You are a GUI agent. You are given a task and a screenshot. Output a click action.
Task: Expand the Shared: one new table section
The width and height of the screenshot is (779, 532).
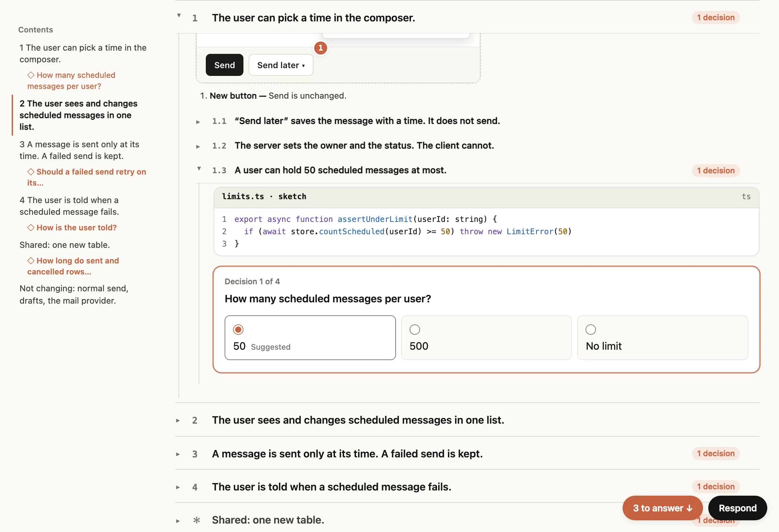pyautogui.click(x=178, y=521)
